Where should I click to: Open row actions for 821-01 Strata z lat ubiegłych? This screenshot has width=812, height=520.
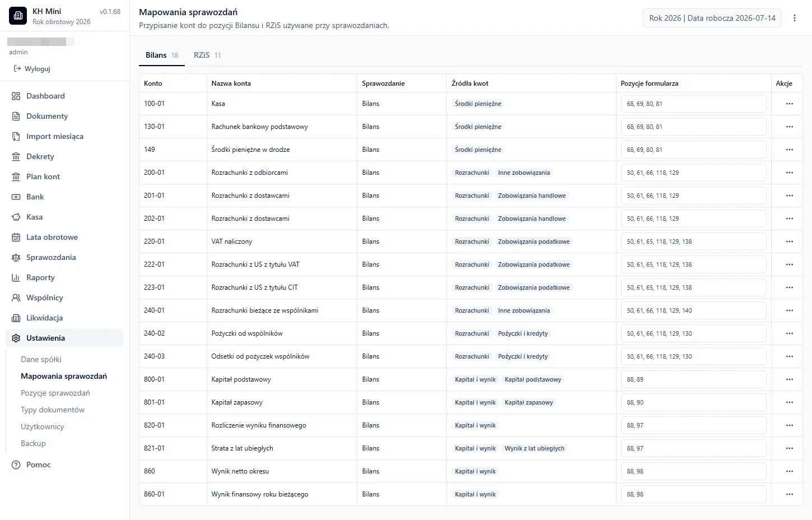789,448
